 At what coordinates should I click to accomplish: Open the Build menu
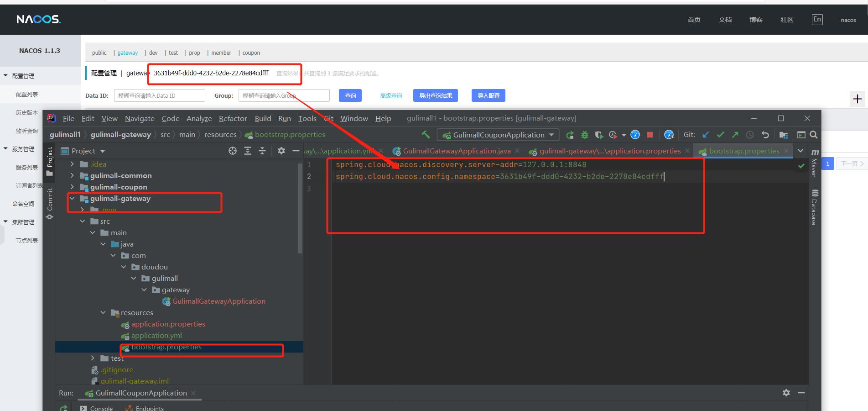[x=263, y=118]
